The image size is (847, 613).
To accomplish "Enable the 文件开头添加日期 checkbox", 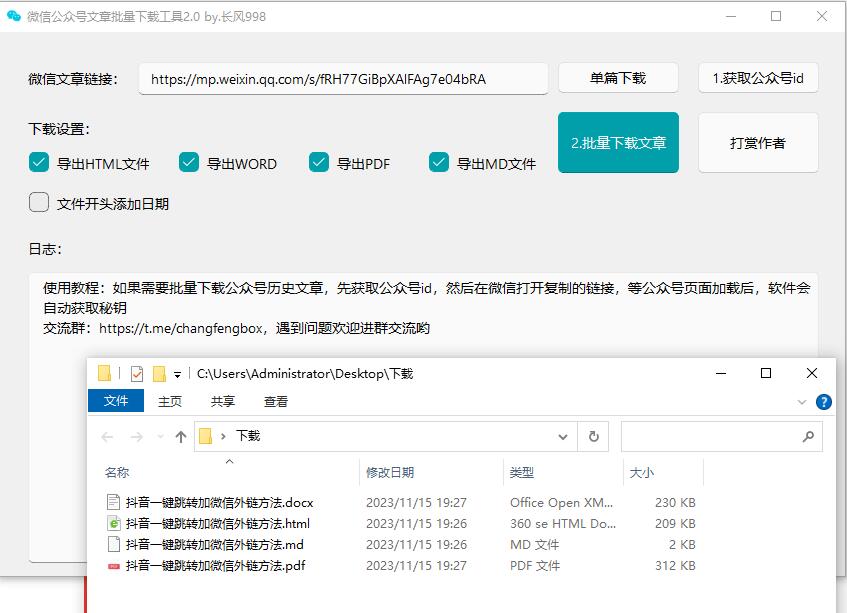I will (39, 203).
